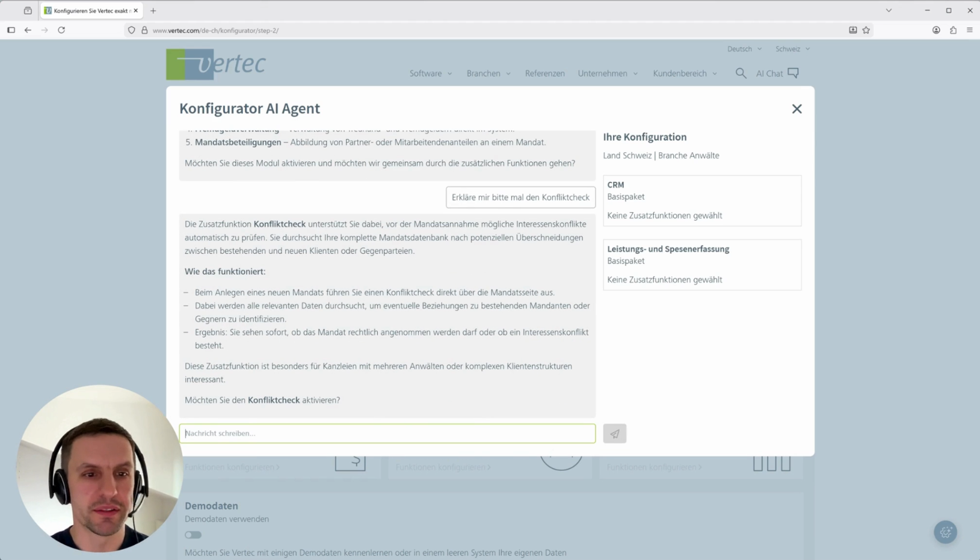Open the AI Chat speech bubble icon
Image resolution: width=980 pixels, height=560 pixels.
click(x=793, y=73)
